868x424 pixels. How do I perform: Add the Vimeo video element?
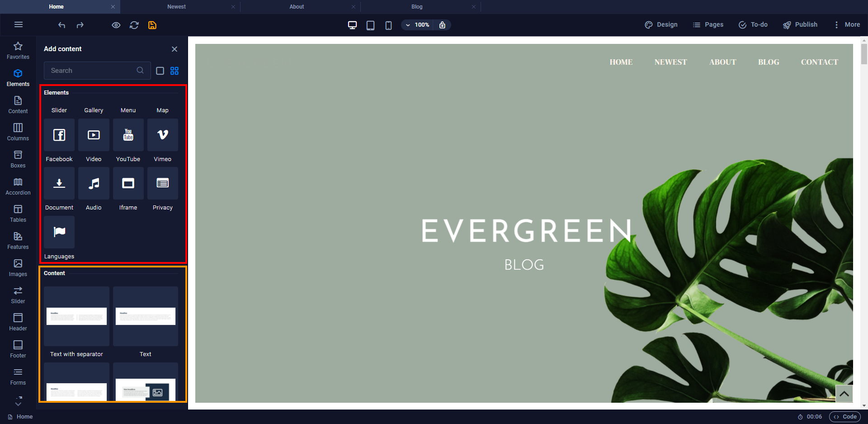tap(162, 135)
